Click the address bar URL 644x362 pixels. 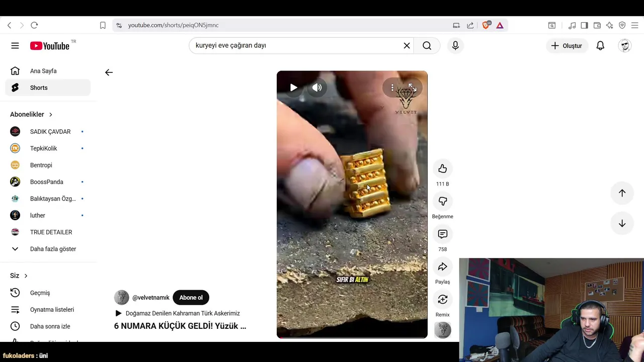click(x=173, y=25)
